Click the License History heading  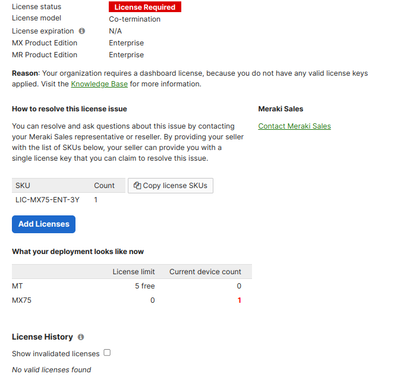[42, 337]
